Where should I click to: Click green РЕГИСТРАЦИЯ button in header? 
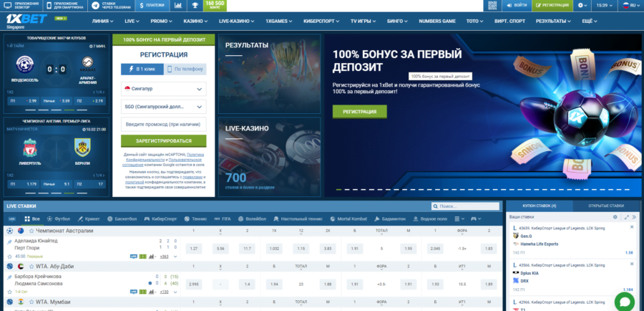(552, 5)
